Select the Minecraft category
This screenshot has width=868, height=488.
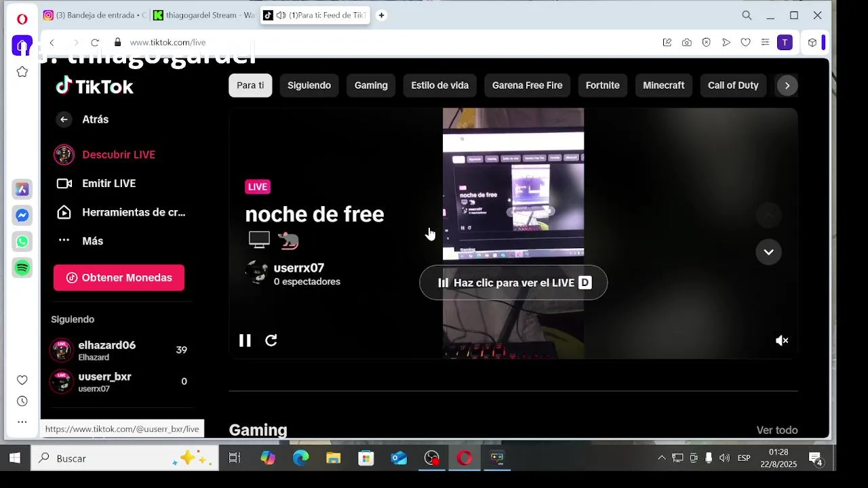pos(663,85)
